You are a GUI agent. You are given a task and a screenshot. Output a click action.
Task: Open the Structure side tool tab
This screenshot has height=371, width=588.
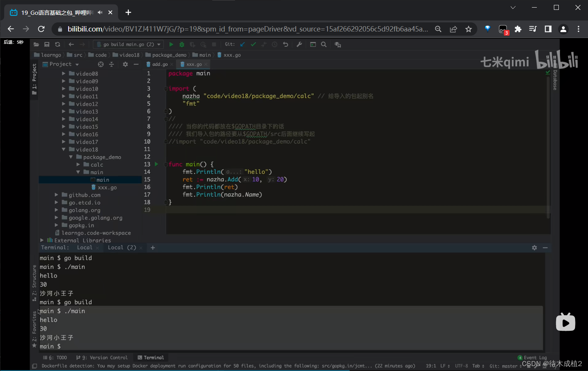[x=34, y=283]
